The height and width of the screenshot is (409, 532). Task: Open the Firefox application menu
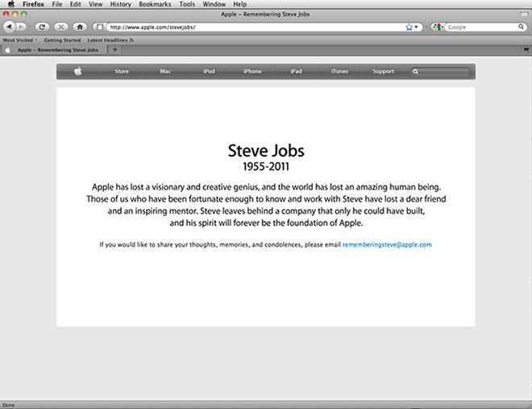point(33,4)
